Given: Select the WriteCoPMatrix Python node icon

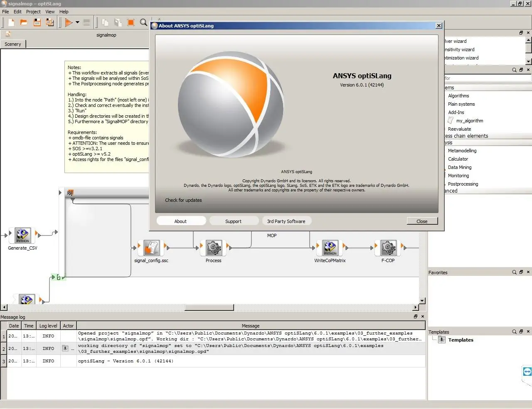Looking at the screenshot, I should 330,248.
